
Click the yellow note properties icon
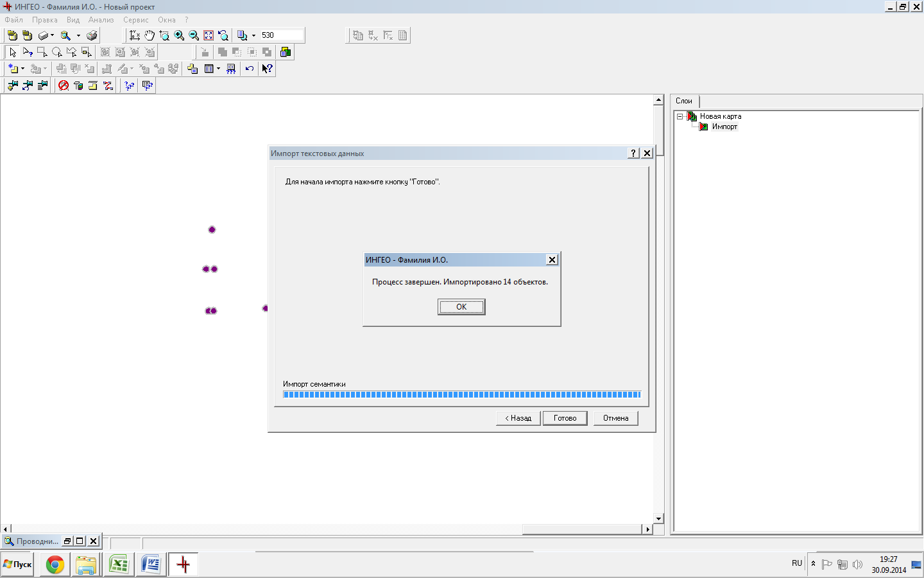tap(193, 69)
